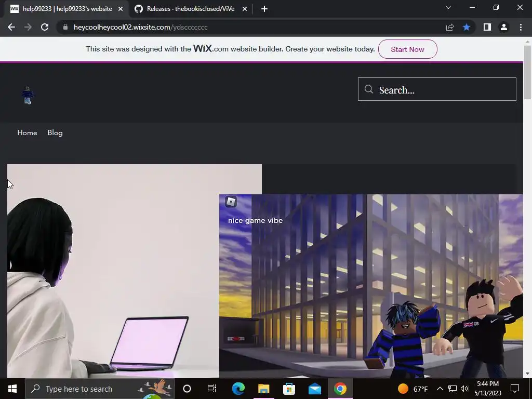Click the site search field
532x399 pixels.
437,89
